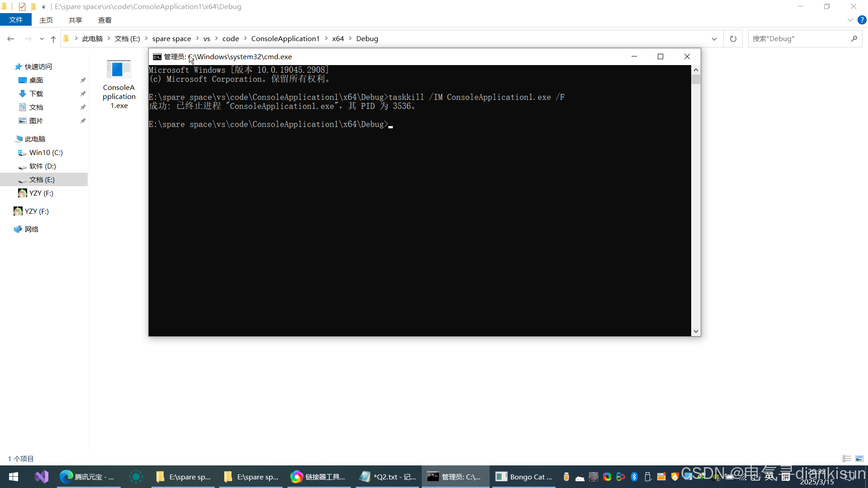Refresh the current Debug folder
The image size is (868, 488).
pos(733,39)
